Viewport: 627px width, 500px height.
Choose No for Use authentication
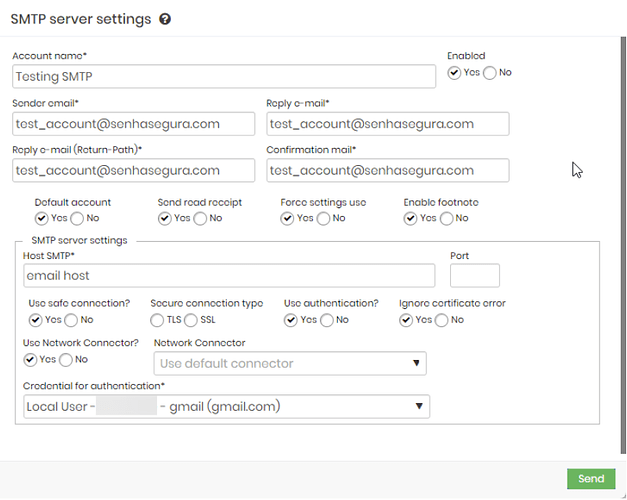[326, 320]
